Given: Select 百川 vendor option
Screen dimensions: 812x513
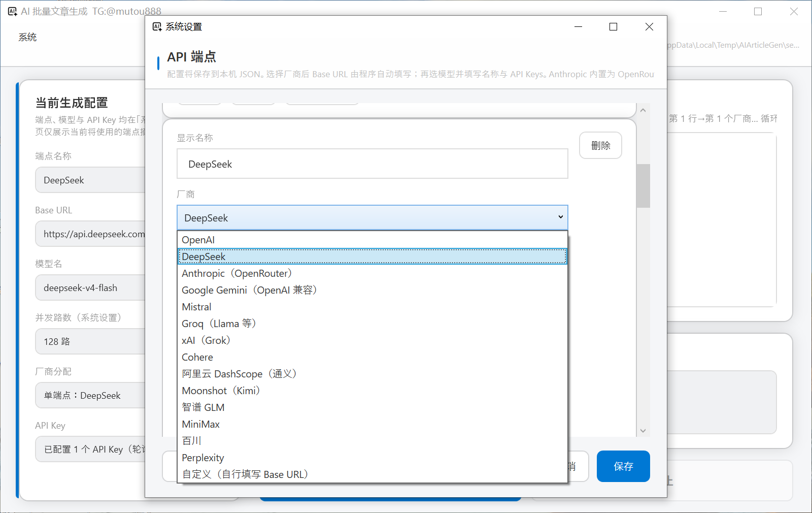Looking at the screenshot, I should click(372, 441).
